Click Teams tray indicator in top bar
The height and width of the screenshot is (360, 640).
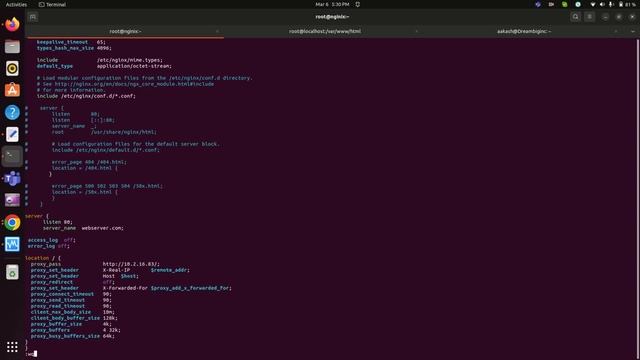538,4
